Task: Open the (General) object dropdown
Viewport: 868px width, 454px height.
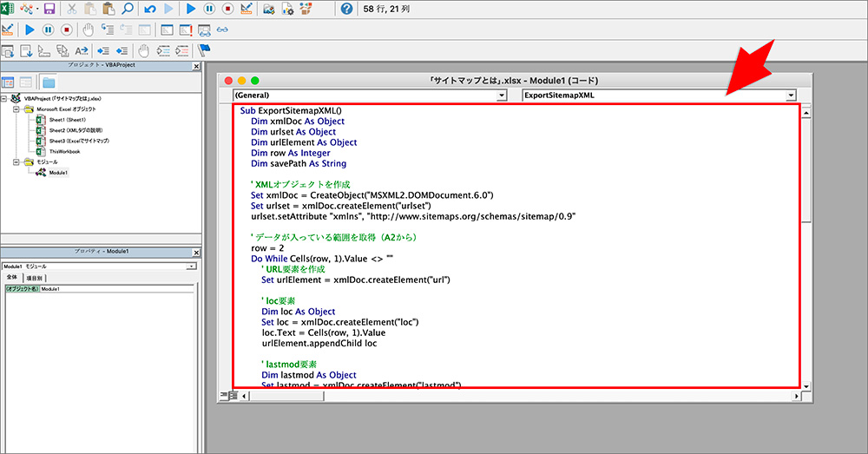Action: click(370, 95)
